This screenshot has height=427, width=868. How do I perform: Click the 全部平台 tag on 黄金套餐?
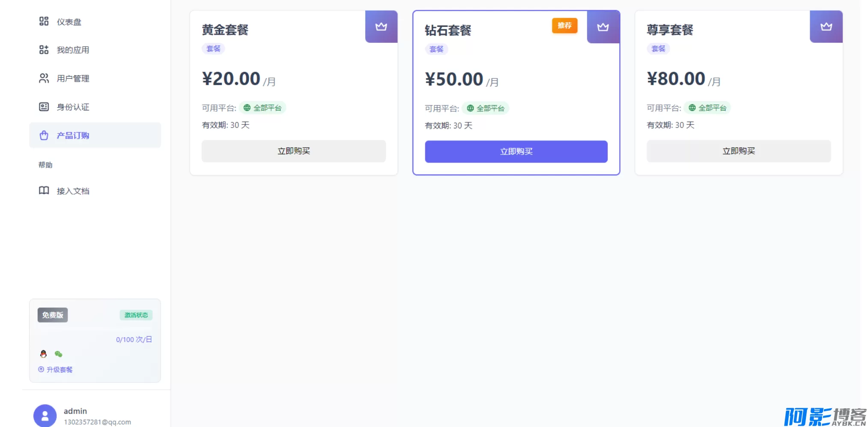(x=262, y=108)
